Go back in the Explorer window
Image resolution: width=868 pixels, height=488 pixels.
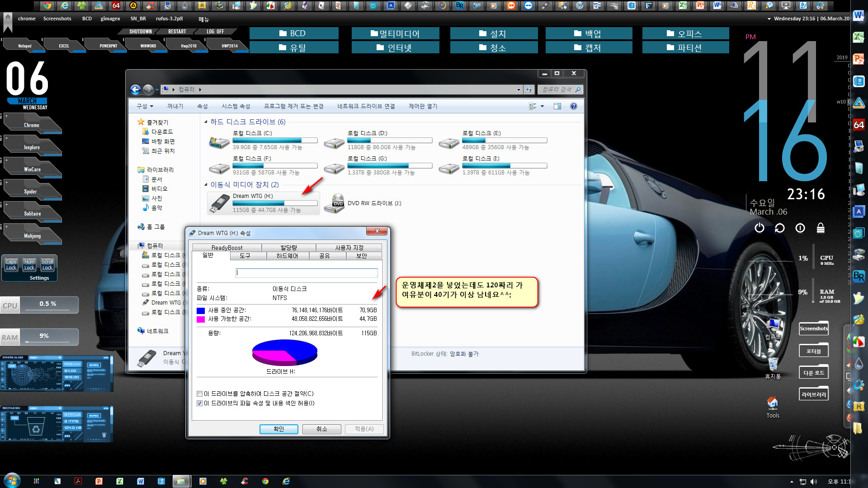pos(135,89)
